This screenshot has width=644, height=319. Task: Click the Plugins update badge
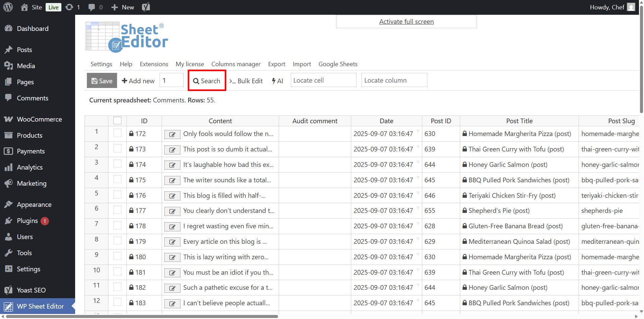pyautogui.click(x=45, y=221)
